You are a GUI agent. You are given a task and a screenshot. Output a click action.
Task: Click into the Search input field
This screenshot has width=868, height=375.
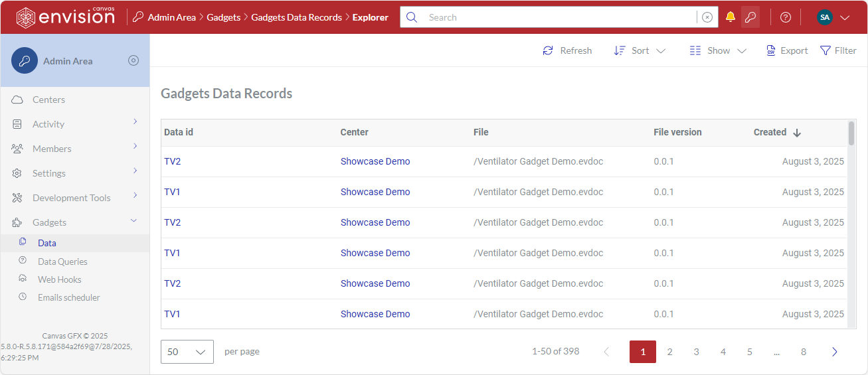click(559, 17)
